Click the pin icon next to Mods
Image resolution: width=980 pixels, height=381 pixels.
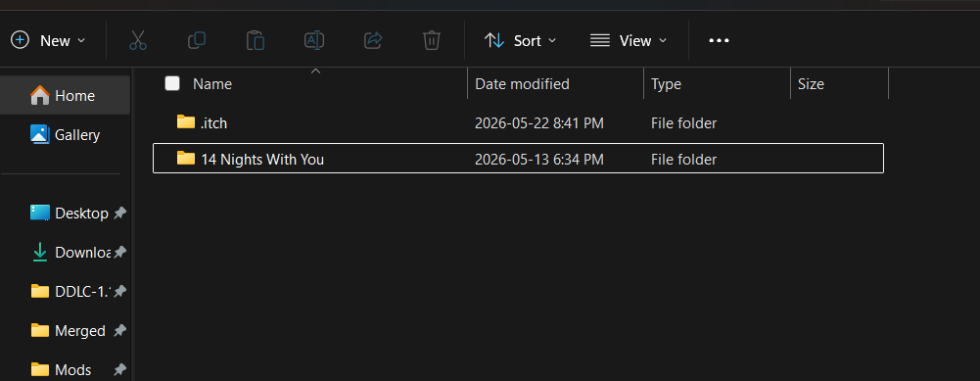[x=120, y=370]
